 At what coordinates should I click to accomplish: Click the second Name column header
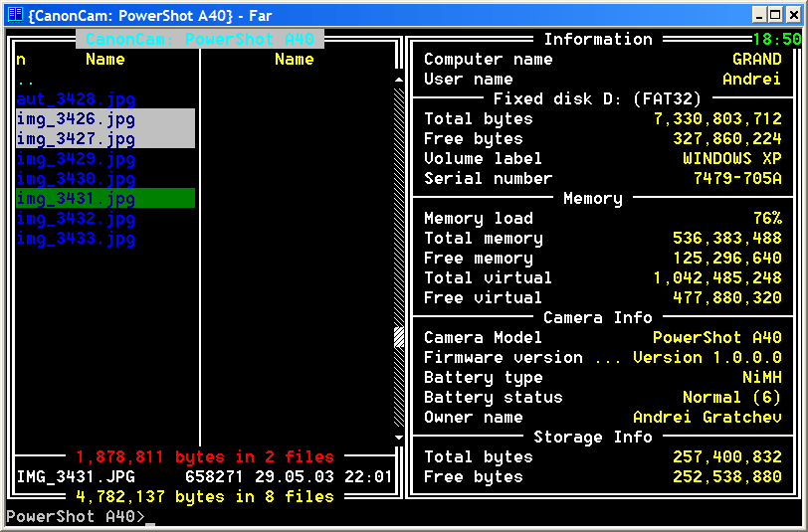[295, 60]
